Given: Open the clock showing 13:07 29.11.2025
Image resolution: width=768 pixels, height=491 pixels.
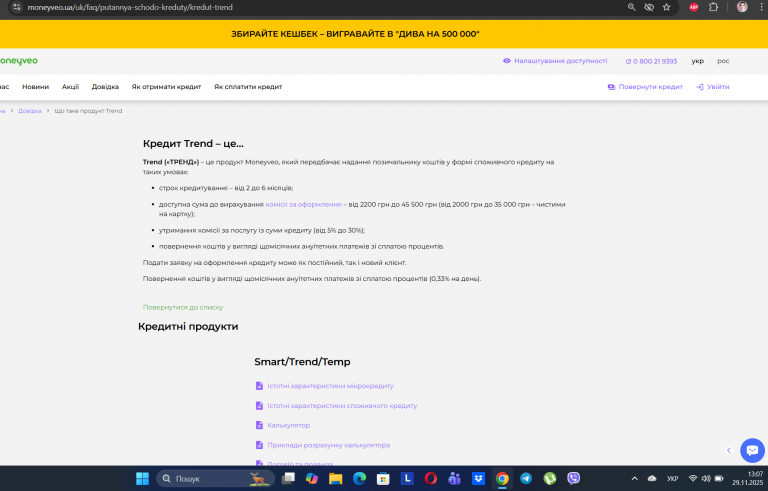Looking at the screenshot, I should click(747, 478).
